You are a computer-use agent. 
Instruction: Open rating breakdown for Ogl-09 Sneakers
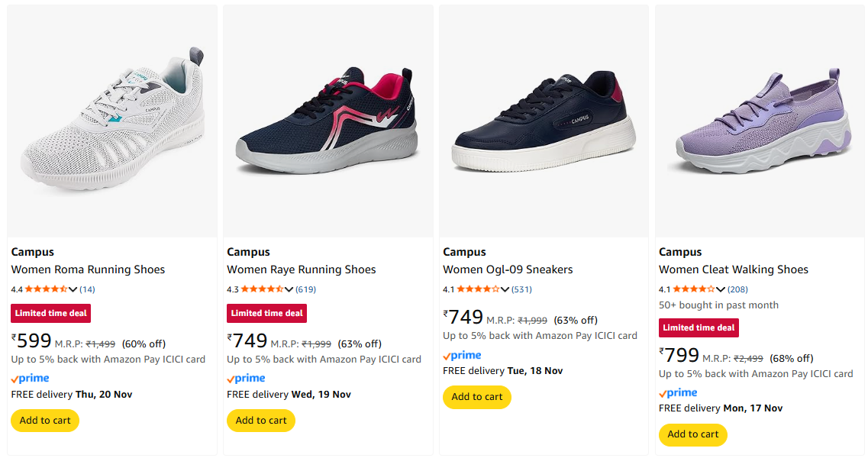pos(505,289)
